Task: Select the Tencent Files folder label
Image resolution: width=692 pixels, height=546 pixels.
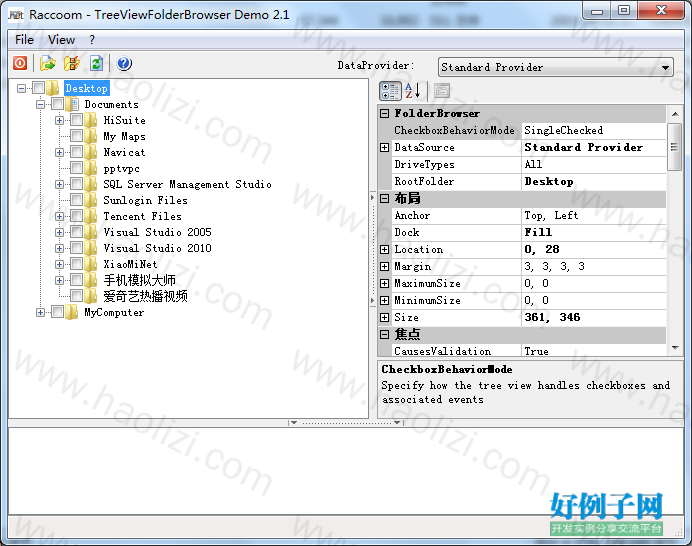Action: [142, 216]
